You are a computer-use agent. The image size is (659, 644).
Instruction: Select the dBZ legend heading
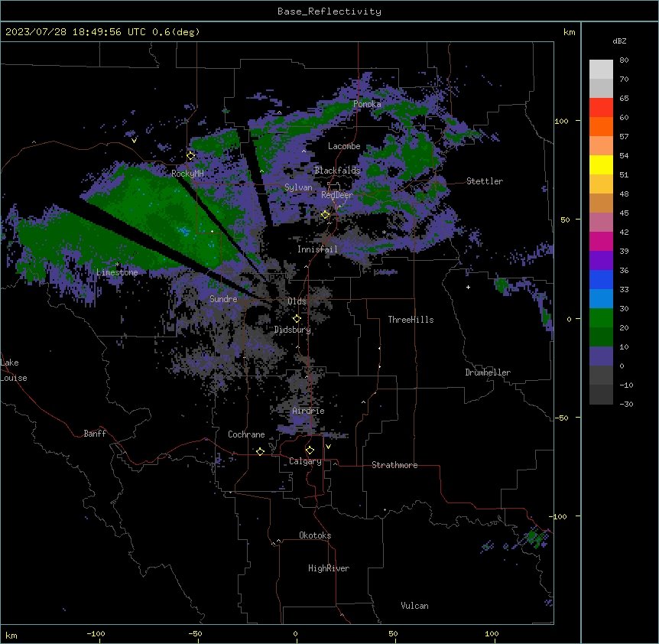point(619,41)
